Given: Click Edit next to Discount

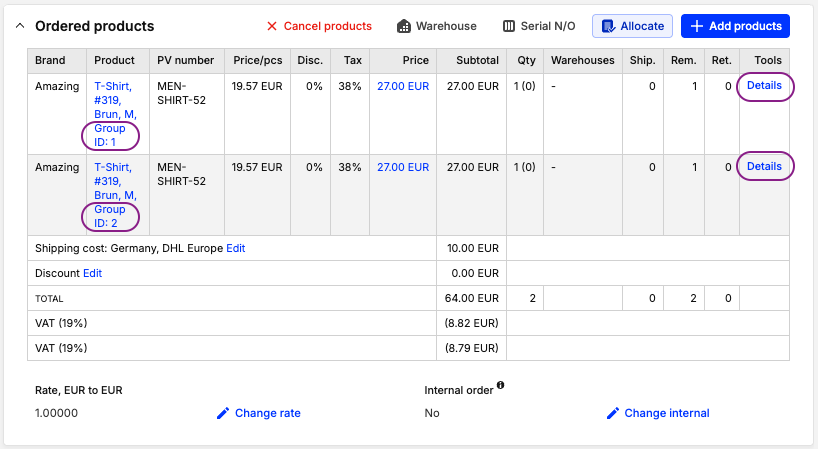Looking at the screenshot, I should pos(92,273).
